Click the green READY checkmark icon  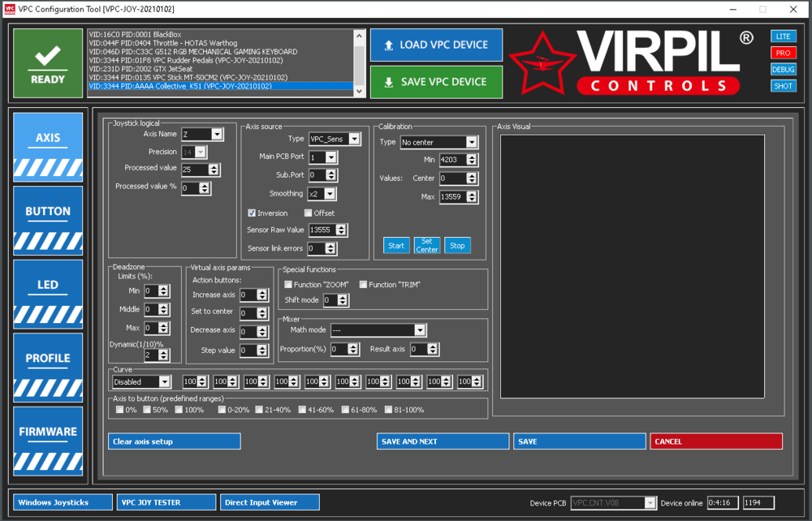pos(47,62)
